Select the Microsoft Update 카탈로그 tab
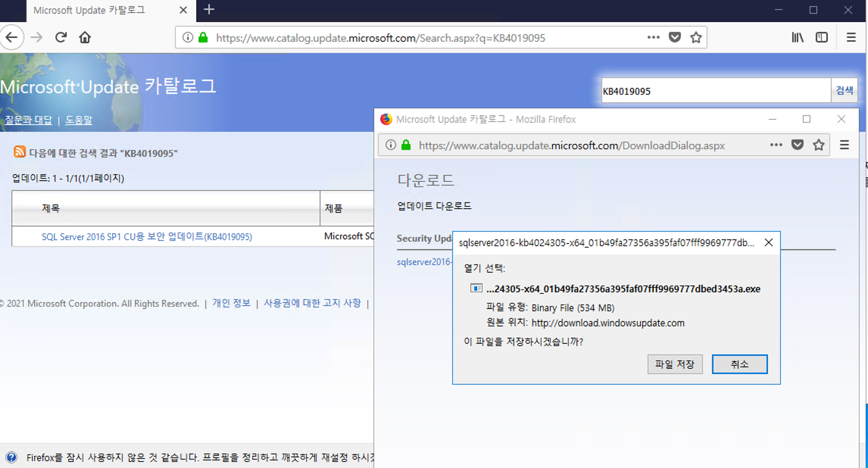The width and height of the screenshot is (868, 468). (111, 11)
